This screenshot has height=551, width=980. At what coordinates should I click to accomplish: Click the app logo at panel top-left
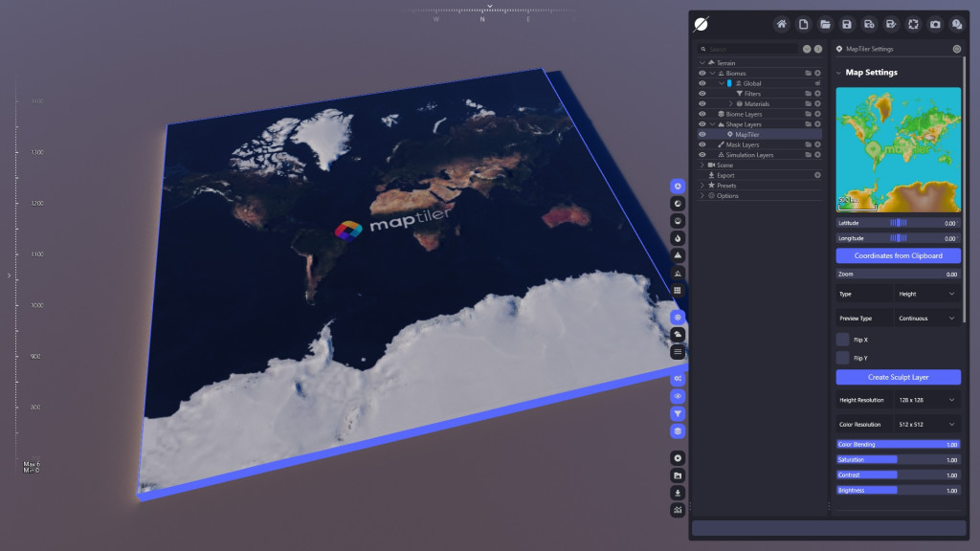point(702,24)
